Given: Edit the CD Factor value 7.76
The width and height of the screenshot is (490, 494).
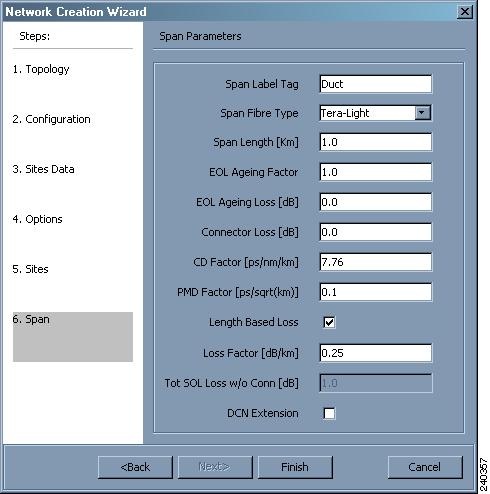Looking at the screenshot, I should click(x=375, y=262).
